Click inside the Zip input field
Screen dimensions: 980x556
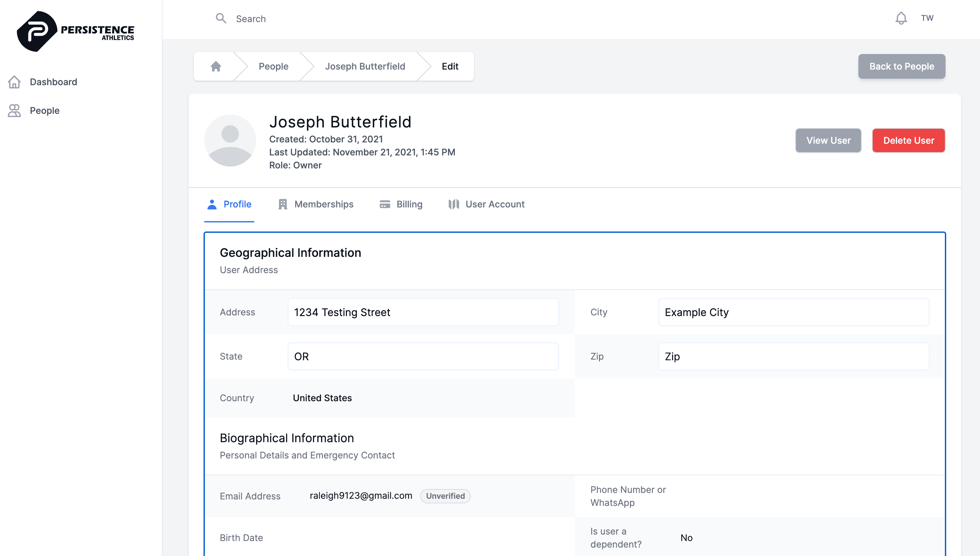pos(793,356)
